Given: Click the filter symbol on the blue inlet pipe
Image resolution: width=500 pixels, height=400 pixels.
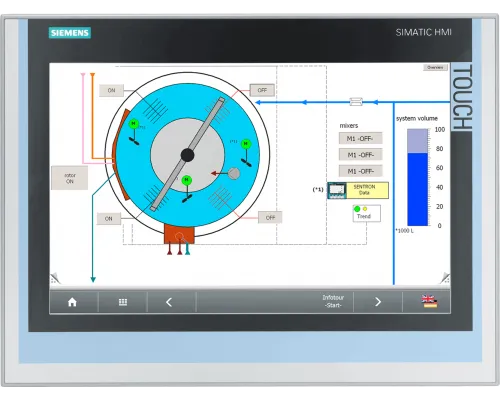Looking at the screenshot, I should pos(356,102).
